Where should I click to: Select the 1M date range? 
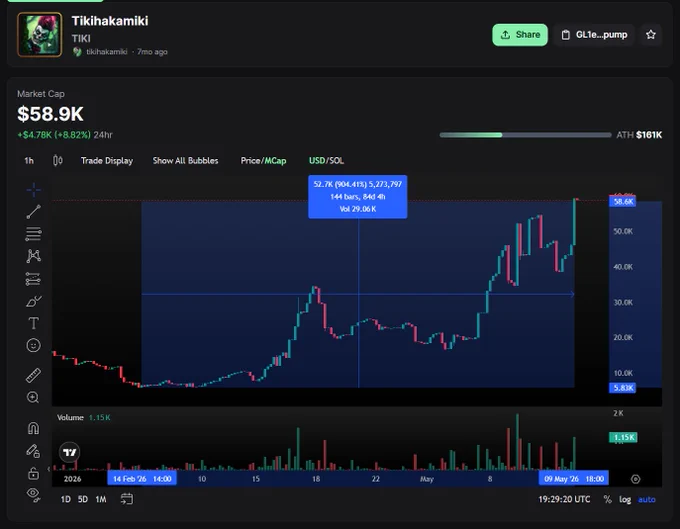tap(101, 499)
